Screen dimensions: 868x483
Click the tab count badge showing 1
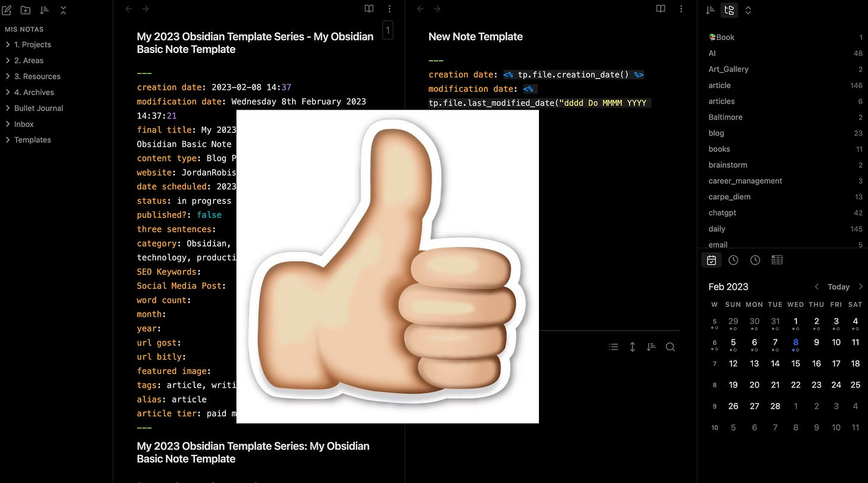(387, 30)
